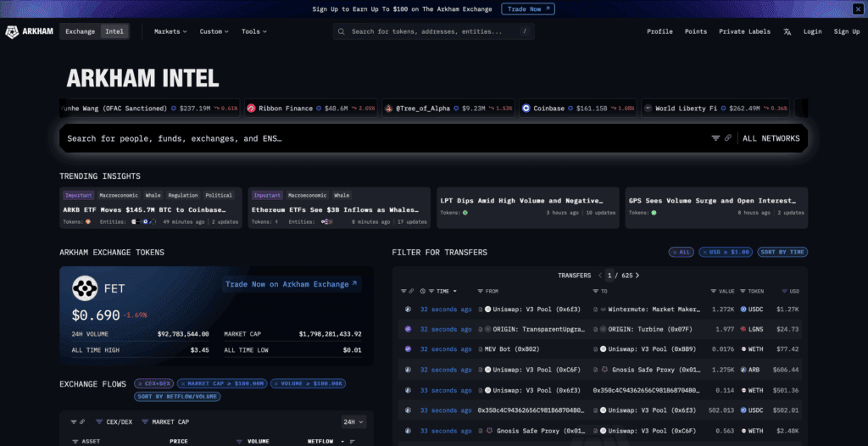Click the link icon in exchange flows toolbar
The height and width of the screenshot is (446, 868).
82,422
